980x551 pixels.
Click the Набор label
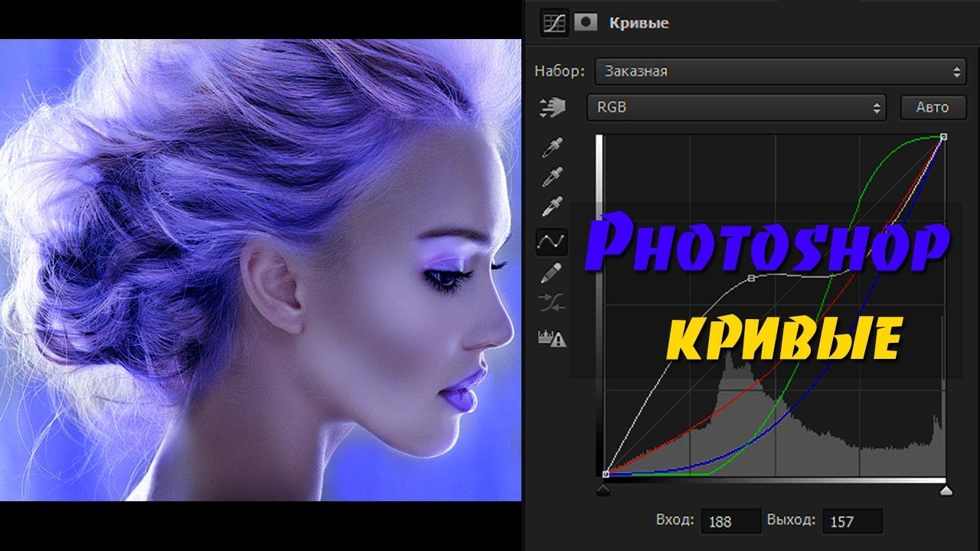(x=560, y=71)
